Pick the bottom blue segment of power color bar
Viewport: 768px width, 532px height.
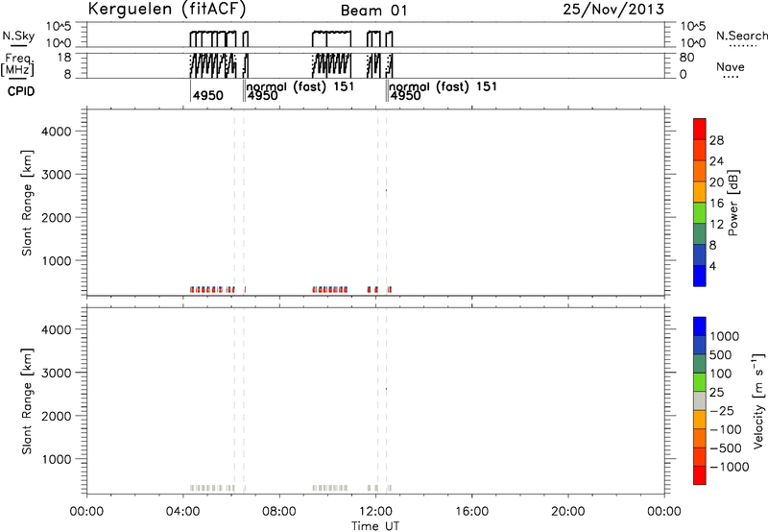coord(700,276)
